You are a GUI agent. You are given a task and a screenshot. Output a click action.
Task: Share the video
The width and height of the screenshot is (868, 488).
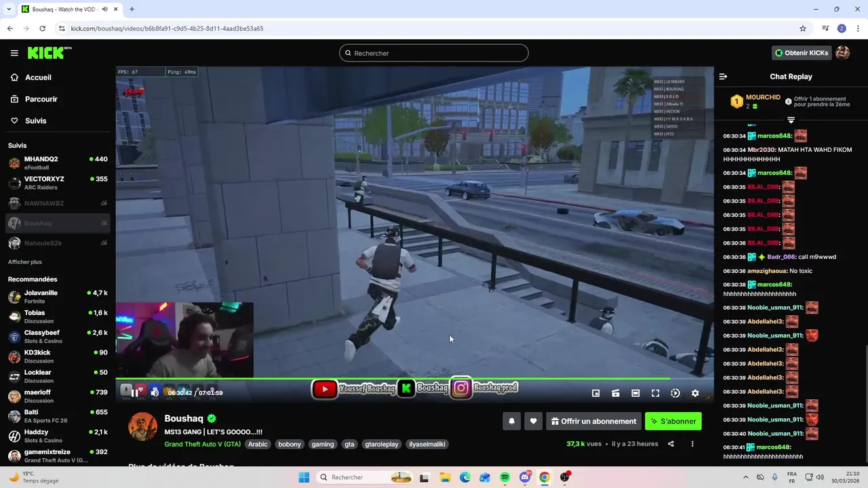click(x=671, y=444)
